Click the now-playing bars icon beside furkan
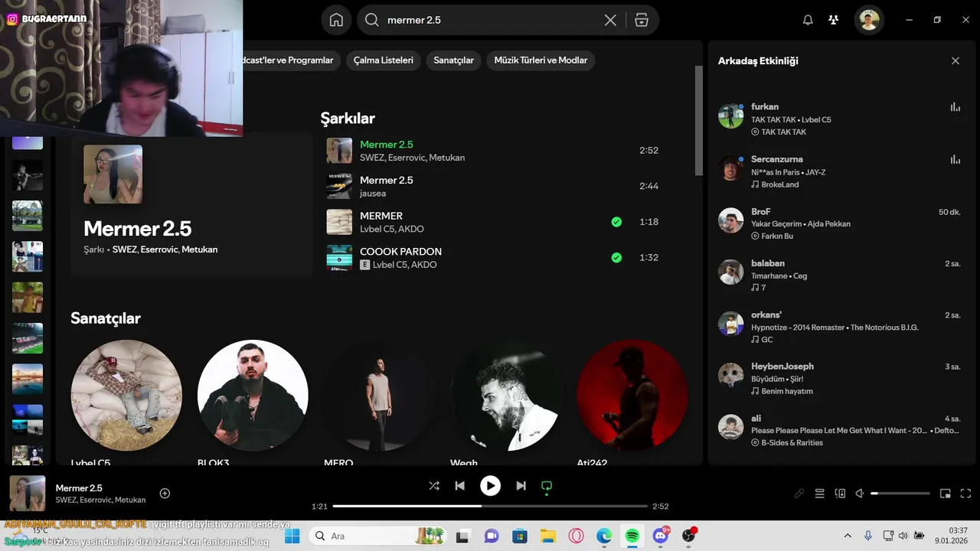 tap(955, 107)
